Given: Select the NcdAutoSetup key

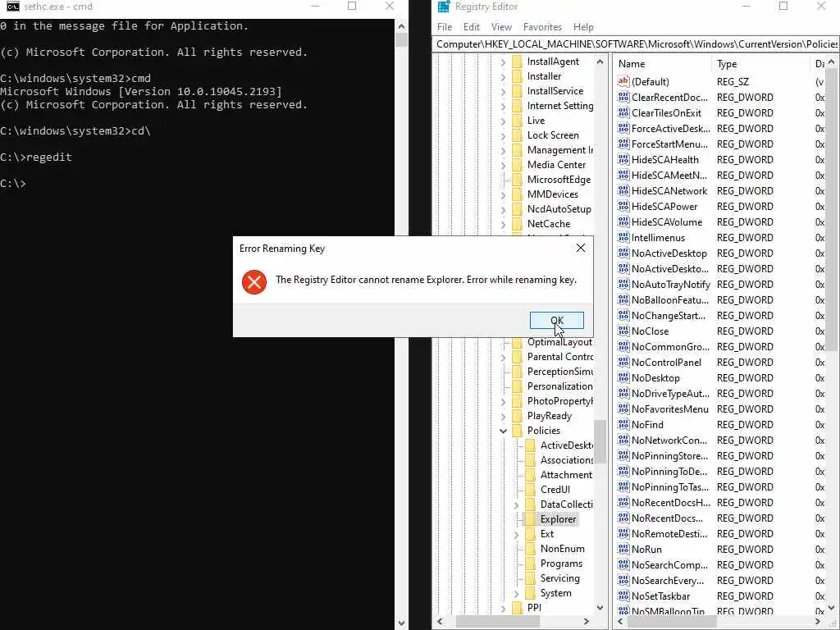Looking at the screenshot, I should [x=559, y=209].
